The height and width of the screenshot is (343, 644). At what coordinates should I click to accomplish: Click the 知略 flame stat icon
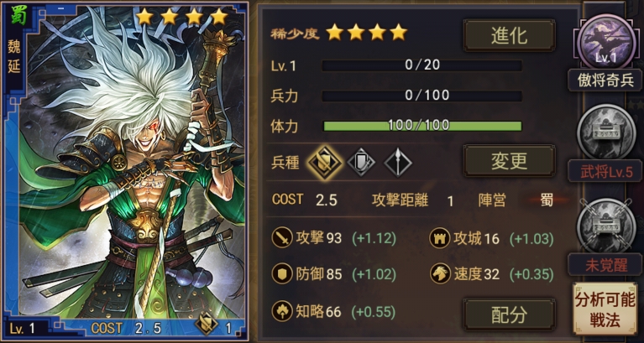(x=282, y=311)
